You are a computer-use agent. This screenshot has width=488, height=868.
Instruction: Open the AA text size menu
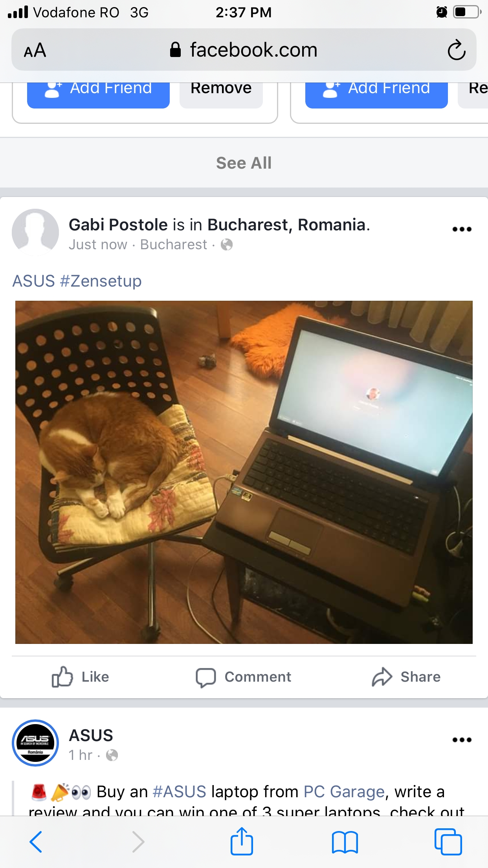click(x=35, y=50)
